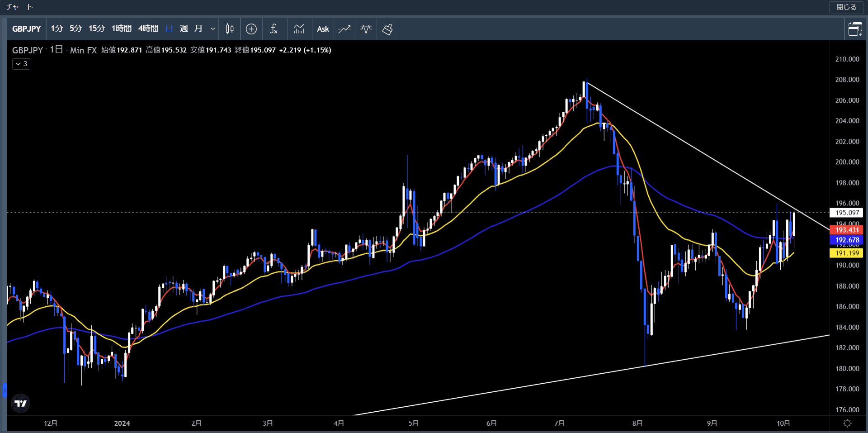Switch to the 1分 timeframe
This screenshot has height=433, width=868.
pos(57,29)
